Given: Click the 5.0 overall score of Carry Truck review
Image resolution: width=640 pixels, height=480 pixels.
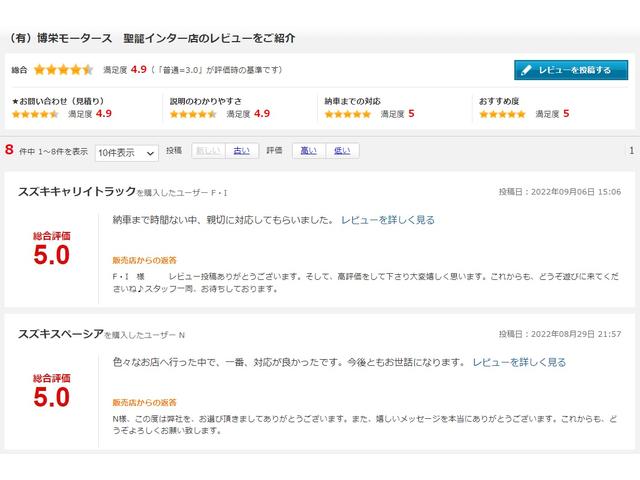Looking at the screenshot, I should (x=51, y=254).
